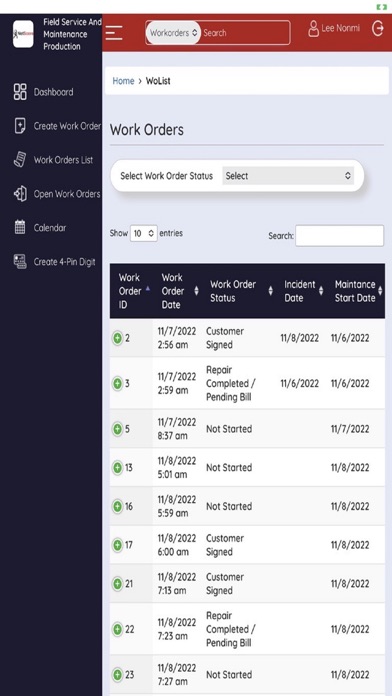Click the app logo in sidebar header
This screenshot has height=696, width=392.
[x=23, y=34]
